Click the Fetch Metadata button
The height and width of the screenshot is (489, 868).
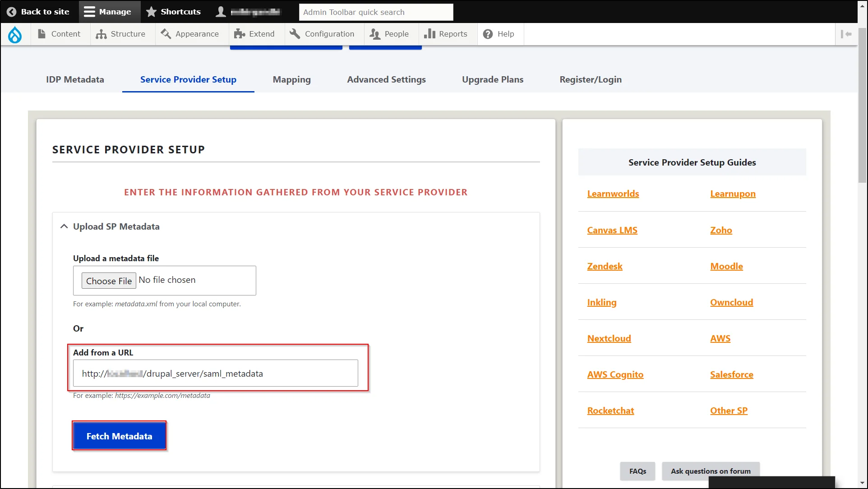coord(119,436)
